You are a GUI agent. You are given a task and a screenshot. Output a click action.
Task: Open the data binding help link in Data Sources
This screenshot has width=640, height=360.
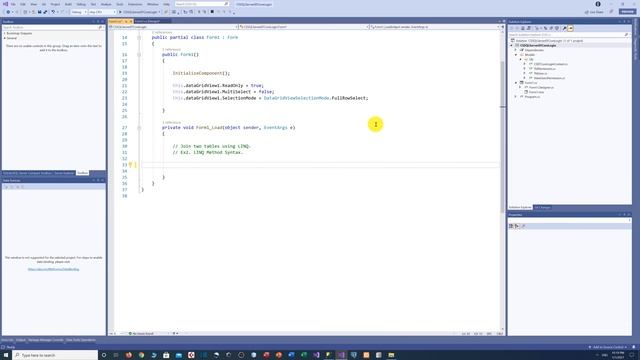point(53,269)
